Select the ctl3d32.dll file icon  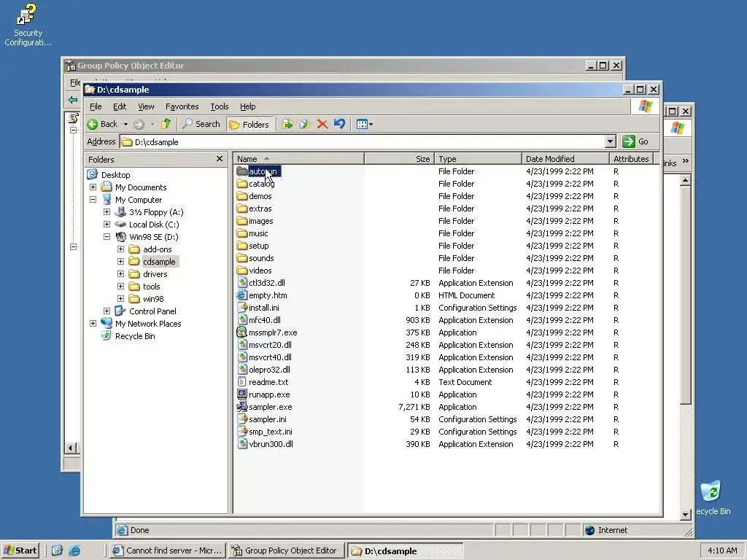point(242,283)
